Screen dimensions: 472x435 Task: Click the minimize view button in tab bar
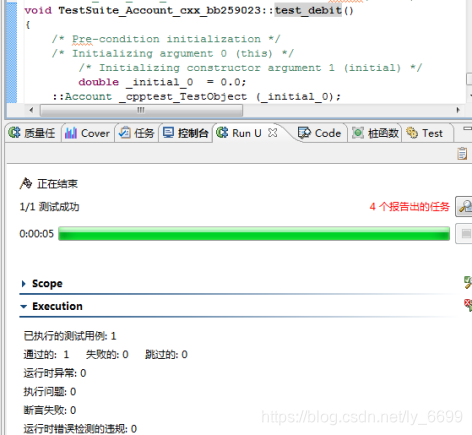(x=468, y=129)
